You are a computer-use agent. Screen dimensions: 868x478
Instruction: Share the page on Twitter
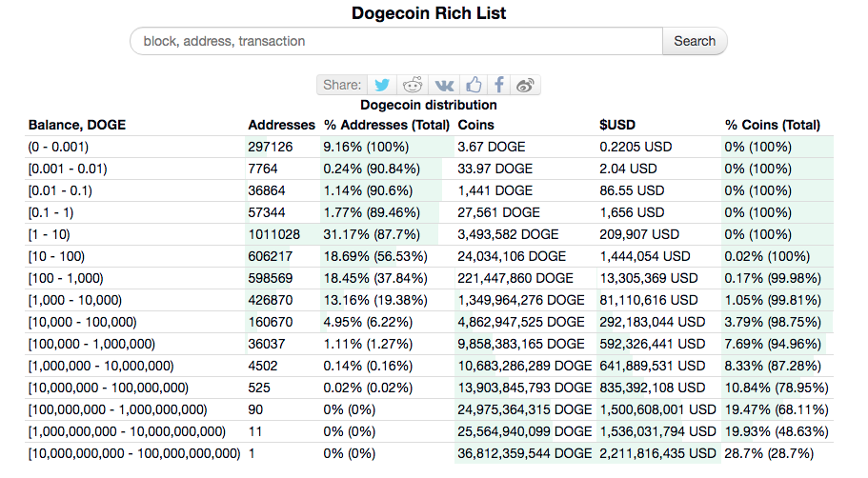tap(382, 85)
